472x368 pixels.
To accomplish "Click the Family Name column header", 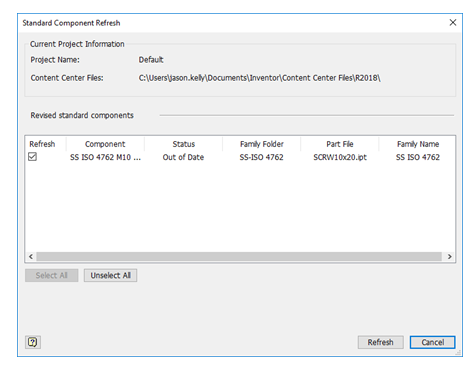I will (418, 144).
